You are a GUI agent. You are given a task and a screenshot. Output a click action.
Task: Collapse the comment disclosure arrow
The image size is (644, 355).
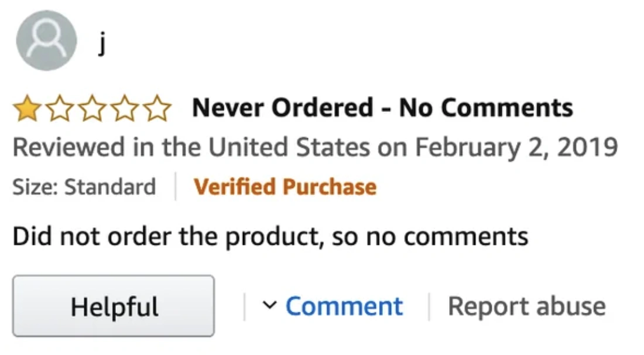269,305
